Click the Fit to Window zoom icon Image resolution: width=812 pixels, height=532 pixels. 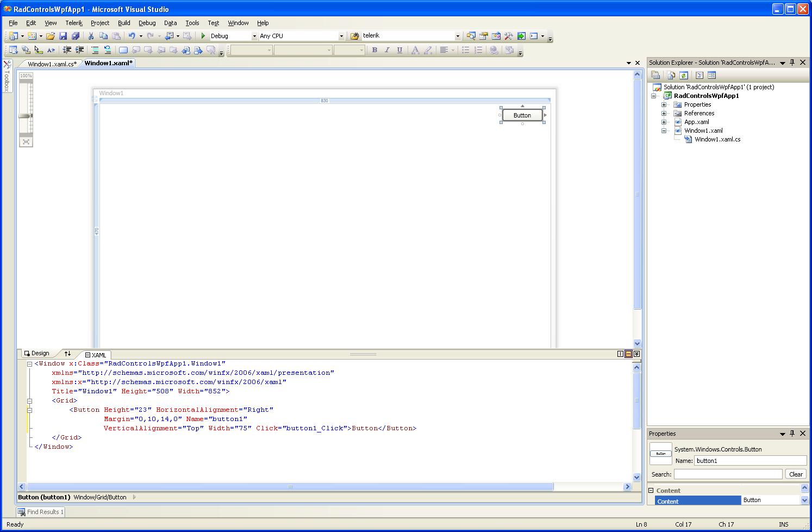coord(26,142)
